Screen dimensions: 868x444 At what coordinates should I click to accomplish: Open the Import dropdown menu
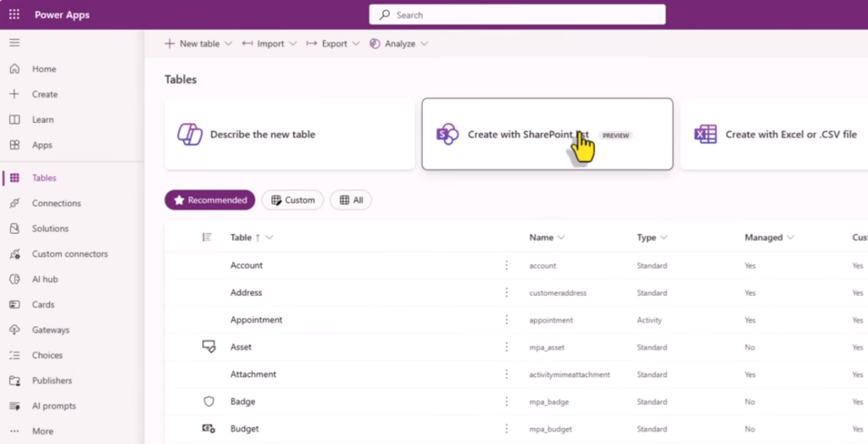click(292, 44)
